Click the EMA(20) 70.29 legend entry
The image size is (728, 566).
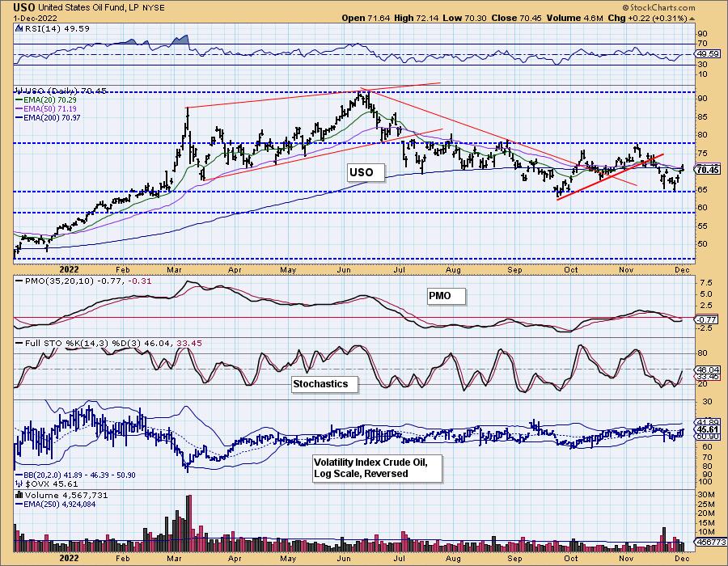(x=49, y=99)
